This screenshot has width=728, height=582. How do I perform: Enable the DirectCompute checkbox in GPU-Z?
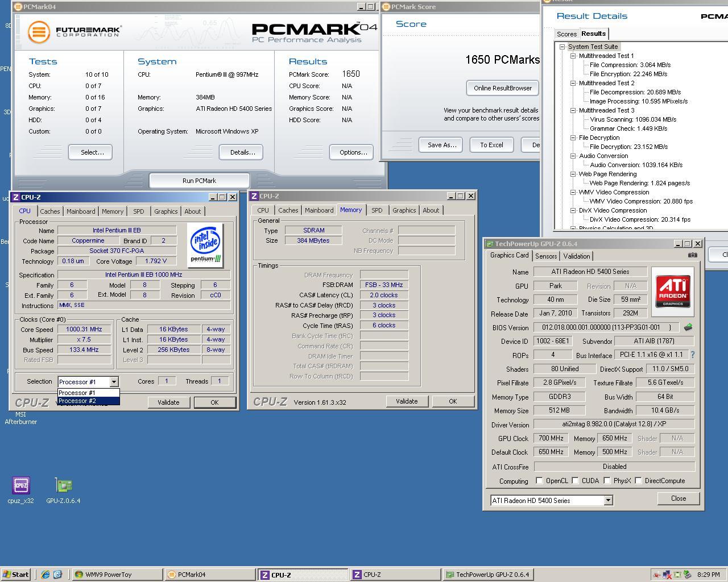coord(638,481)
